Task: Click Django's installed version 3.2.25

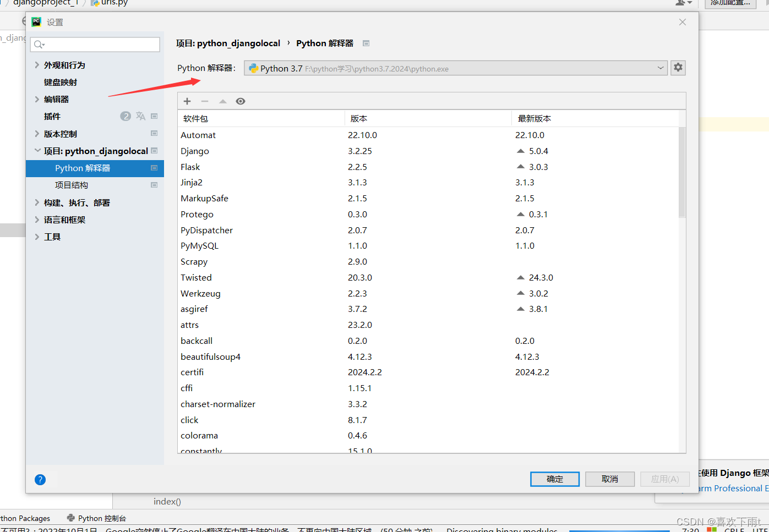Action: (x=360, y=151)
